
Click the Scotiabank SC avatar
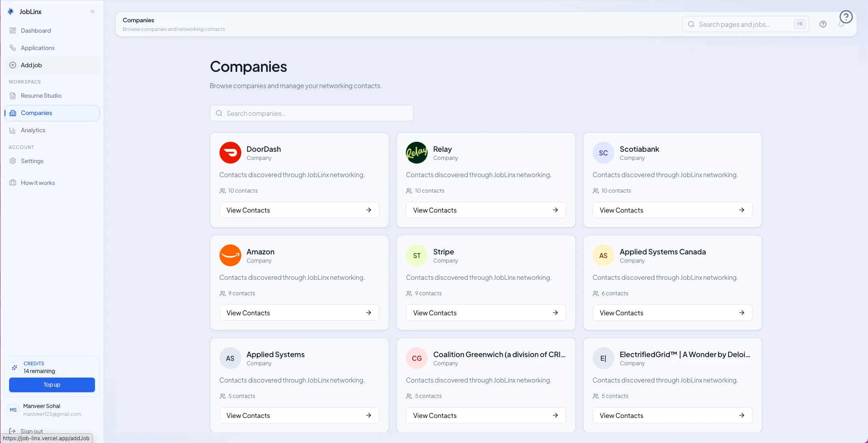point(604,153)
